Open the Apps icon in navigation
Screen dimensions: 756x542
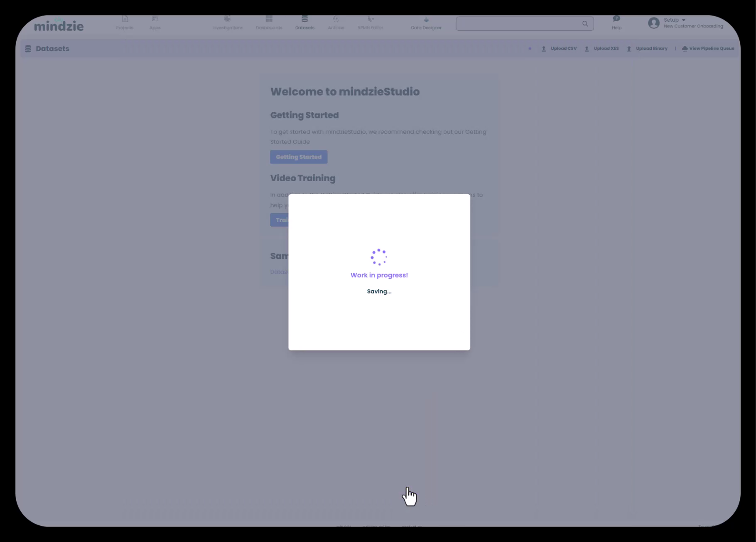point(155,19)
